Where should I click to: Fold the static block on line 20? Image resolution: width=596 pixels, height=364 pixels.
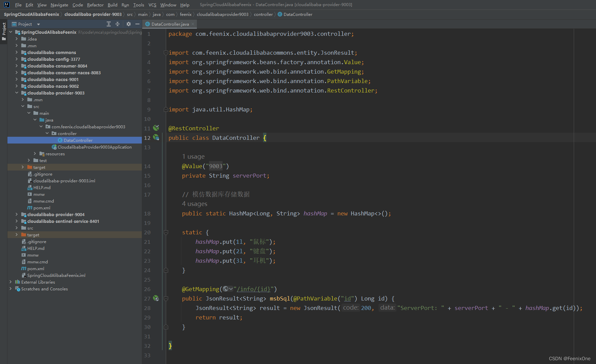pos(166,232)
